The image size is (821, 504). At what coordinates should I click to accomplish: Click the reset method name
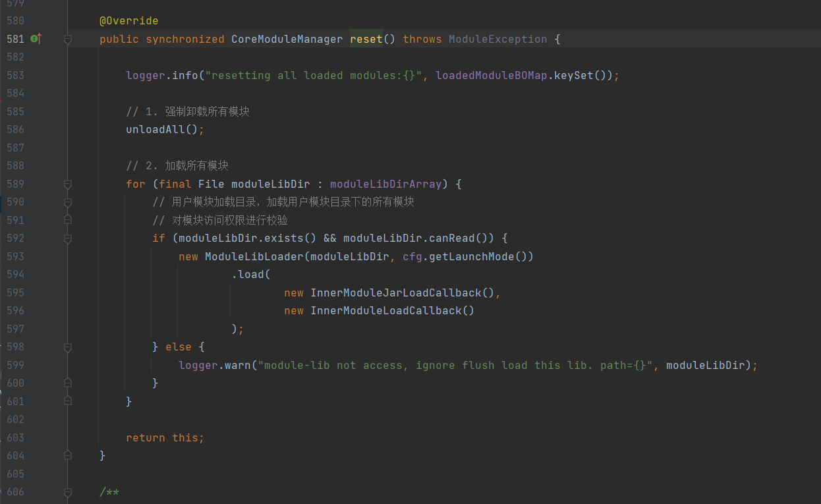(x=366, y=40)
